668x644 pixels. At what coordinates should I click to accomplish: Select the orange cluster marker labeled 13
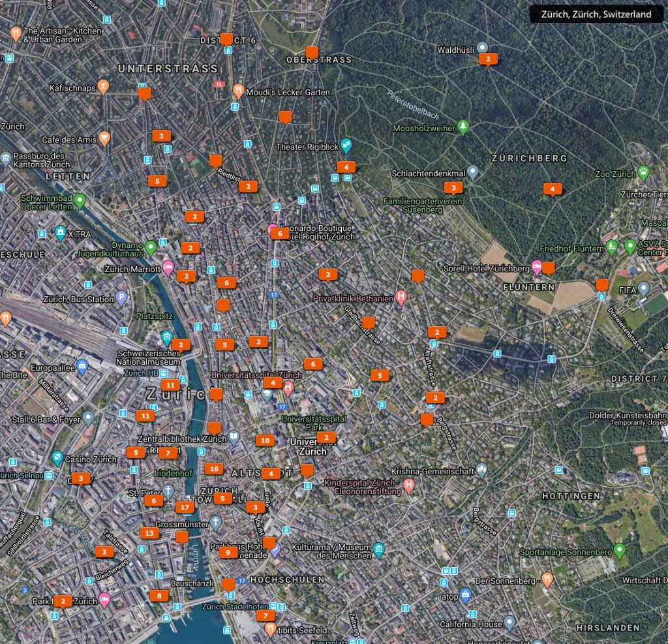(x=149, y=533)
